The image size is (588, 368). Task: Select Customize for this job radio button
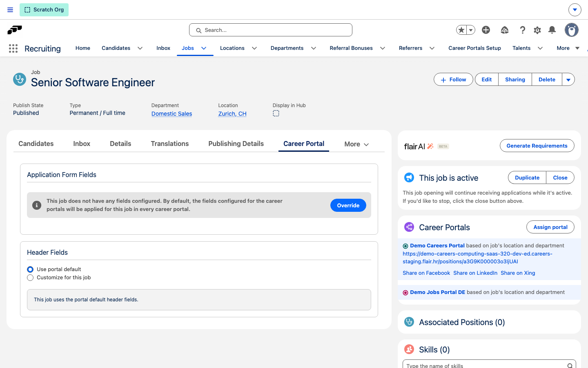pyautogui.click(x=30, y=278)
